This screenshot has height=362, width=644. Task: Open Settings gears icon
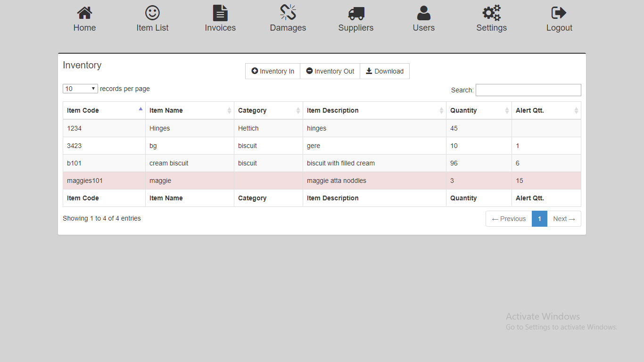tap(491, 13)
